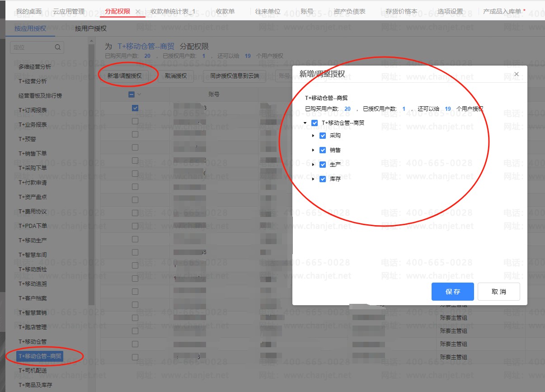Select T+费用协议 in application list
Image resolution: width=545 pixels, height=392 pixels.
point(33,212)
